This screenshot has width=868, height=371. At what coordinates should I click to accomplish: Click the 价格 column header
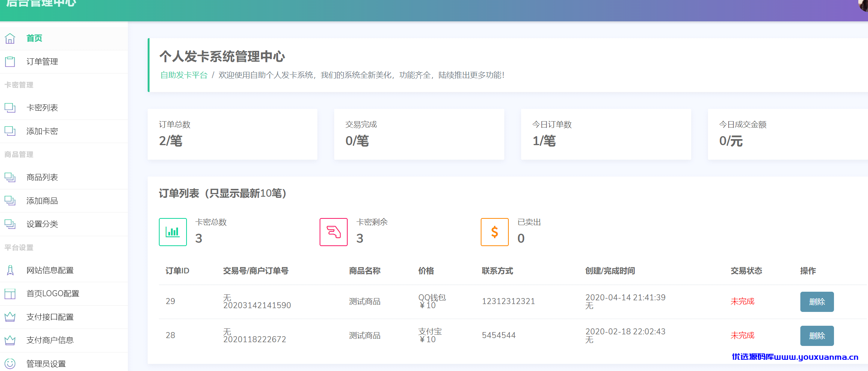tap(426, 271)
